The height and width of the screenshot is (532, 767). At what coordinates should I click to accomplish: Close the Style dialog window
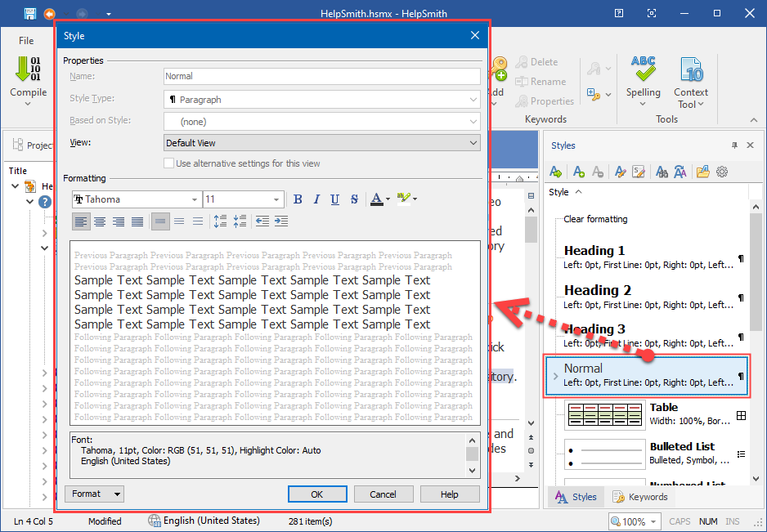474,36
